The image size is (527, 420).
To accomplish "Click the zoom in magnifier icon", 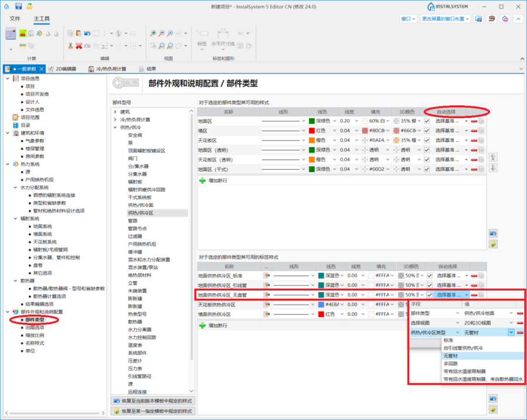I will coord(153,33).
